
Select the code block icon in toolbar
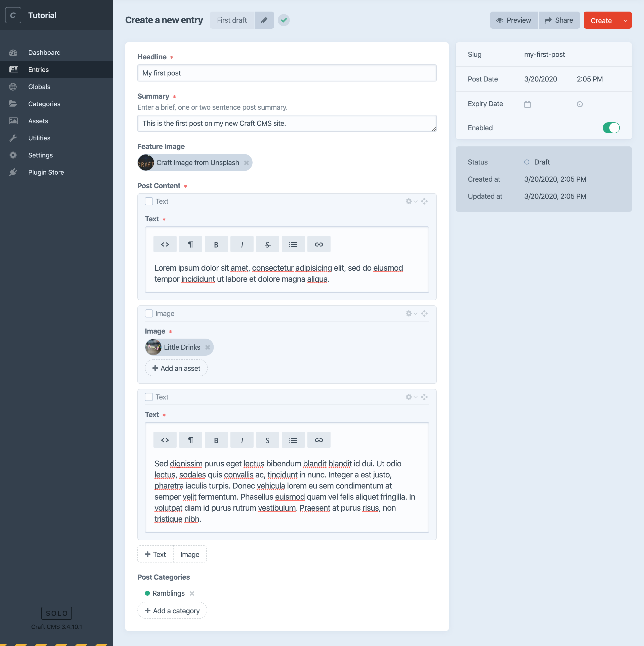coord(165,244)
